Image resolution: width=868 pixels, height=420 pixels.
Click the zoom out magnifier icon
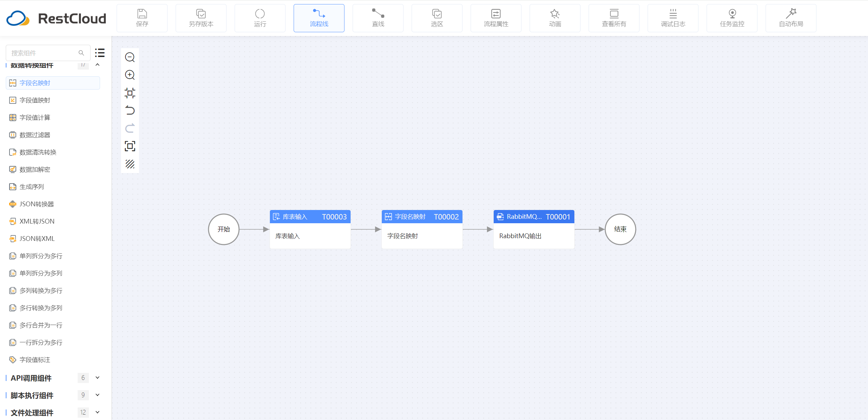point(130,57)
